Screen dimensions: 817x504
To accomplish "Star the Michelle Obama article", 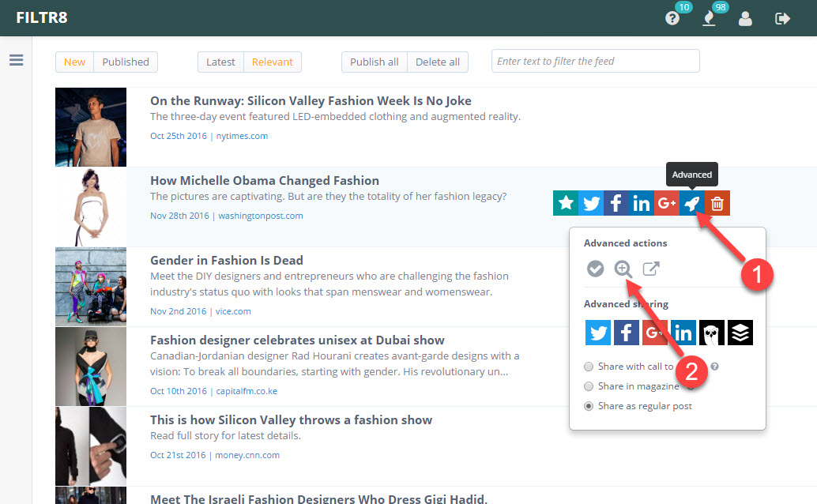I will (x=565, y=203).
